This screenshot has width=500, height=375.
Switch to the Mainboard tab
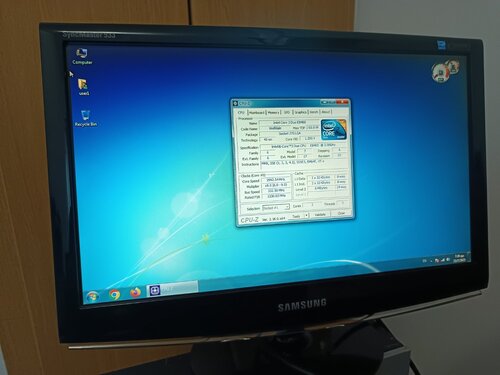tap(257, 113)
